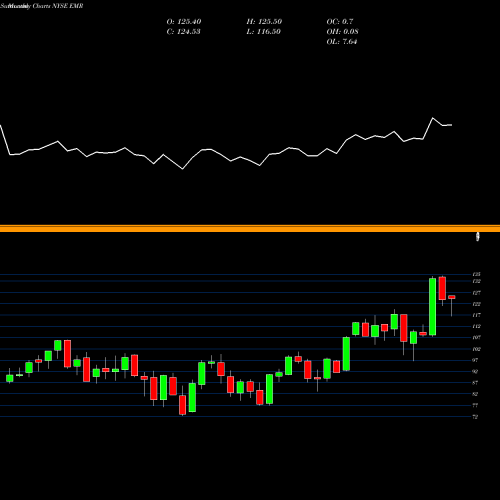Click the last small red candlestick
The image size is (500, 500).
452,297
